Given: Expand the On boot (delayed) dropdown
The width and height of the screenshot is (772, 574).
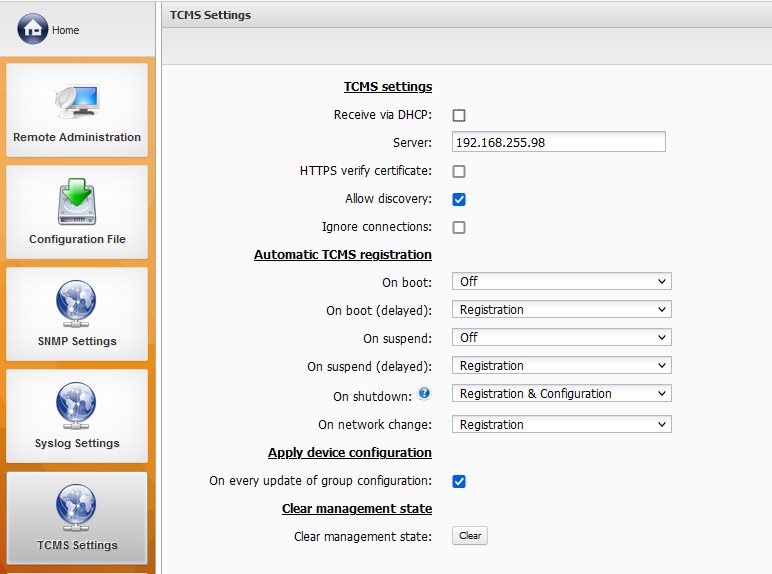Looking at the screenshot, I should click(x=561, y=310).
